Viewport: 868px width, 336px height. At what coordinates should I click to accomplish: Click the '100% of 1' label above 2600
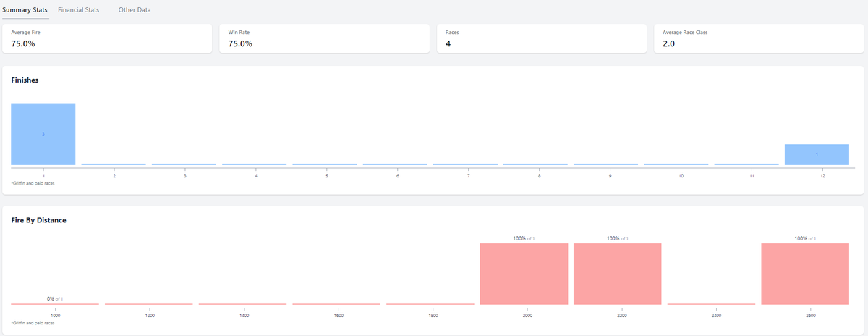[805, 238]
